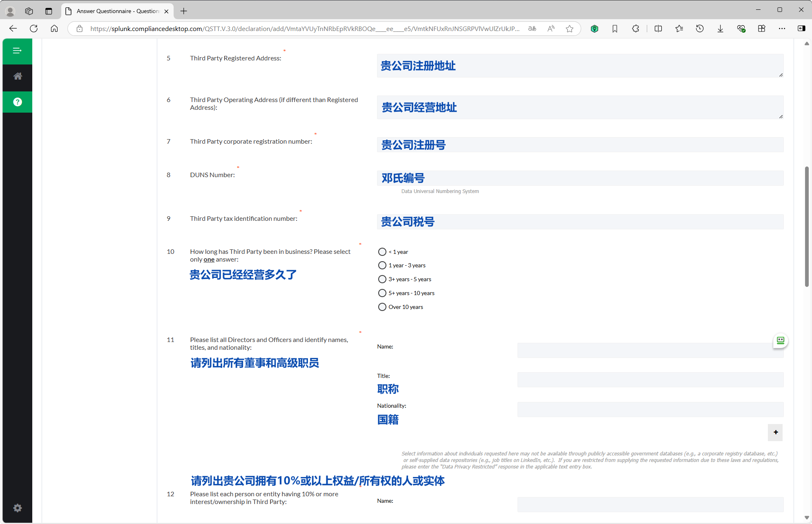Translate the page using the translate icon
812x524 pixels.
coord(532,29)
